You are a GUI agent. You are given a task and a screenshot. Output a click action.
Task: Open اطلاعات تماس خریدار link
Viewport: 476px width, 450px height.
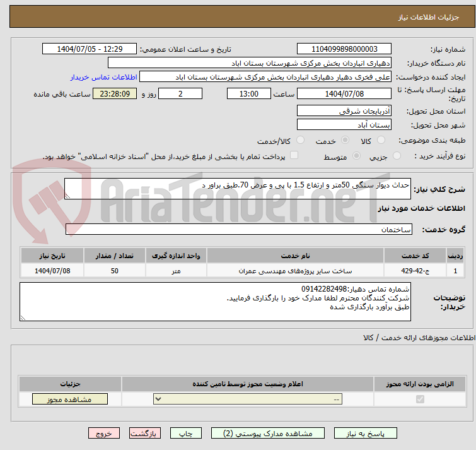[x=104, y=77]
